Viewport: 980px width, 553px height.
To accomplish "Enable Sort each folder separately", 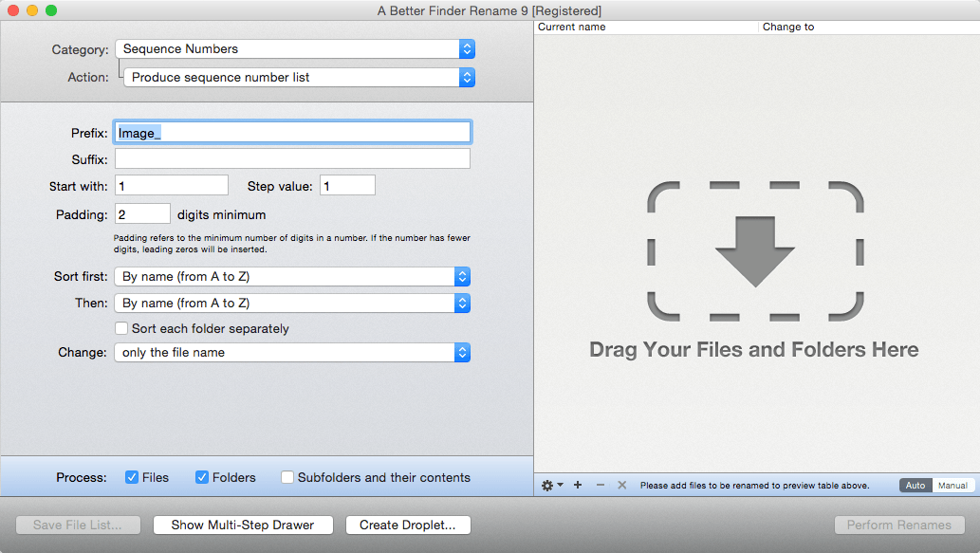I will click(121, 329).
